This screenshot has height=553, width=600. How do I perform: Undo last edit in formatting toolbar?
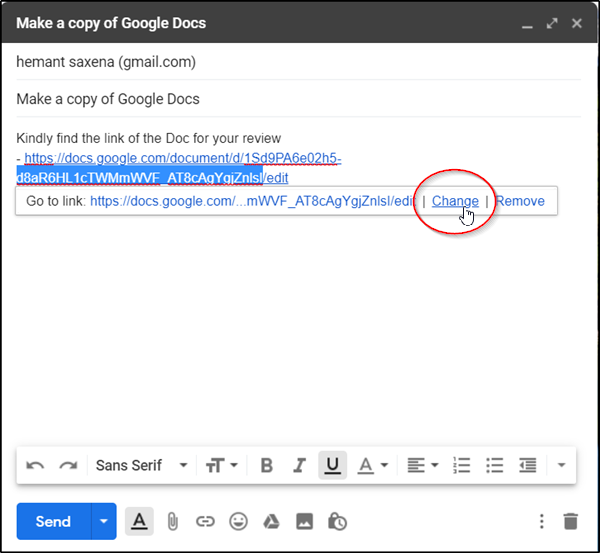[35, 465]
